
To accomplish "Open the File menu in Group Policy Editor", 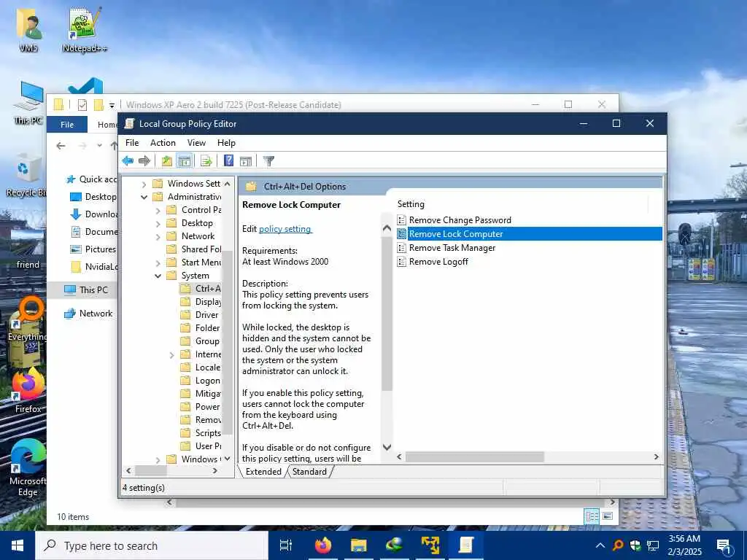I will [132, 143].
